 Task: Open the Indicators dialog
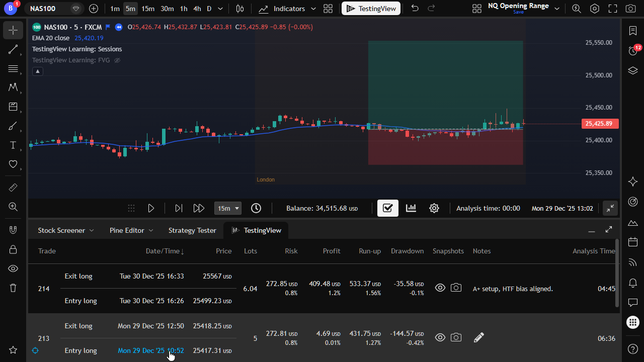(x=283, y=9)
